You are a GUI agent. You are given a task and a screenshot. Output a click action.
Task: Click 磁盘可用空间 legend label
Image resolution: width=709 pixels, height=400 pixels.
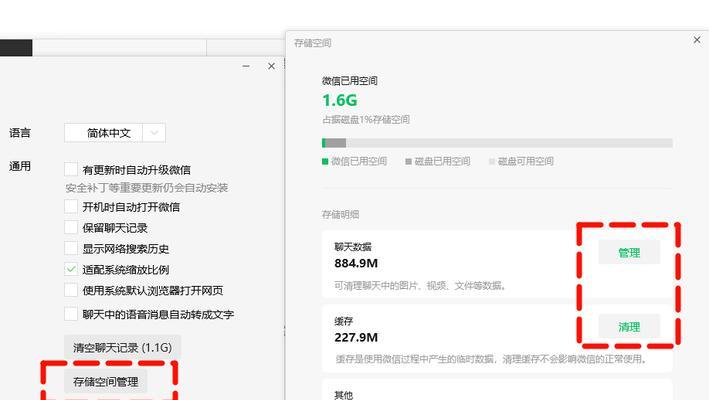(x=525, y=161)
